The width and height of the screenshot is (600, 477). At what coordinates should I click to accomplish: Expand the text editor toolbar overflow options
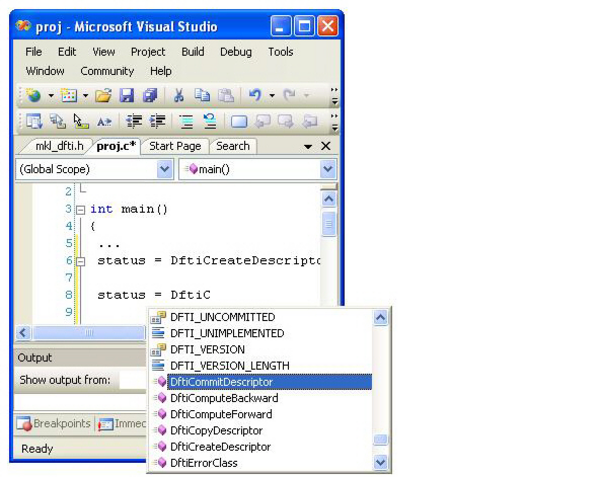334,122
